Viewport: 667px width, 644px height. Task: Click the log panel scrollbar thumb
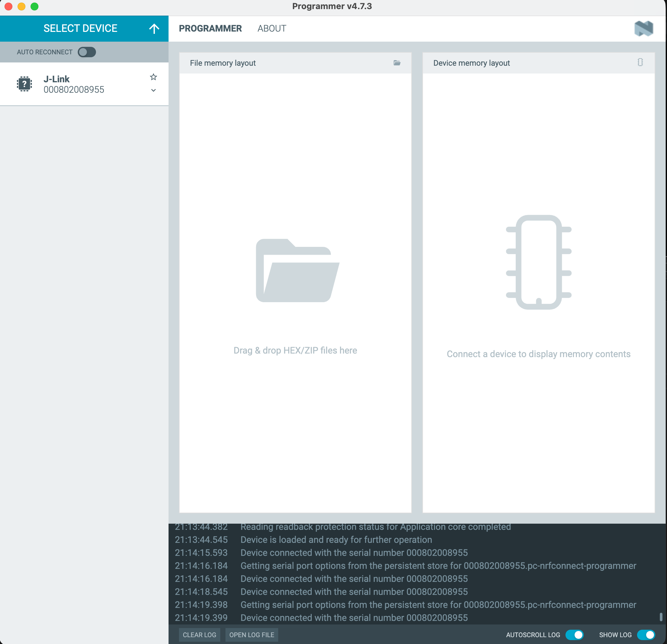pos(660,617)
